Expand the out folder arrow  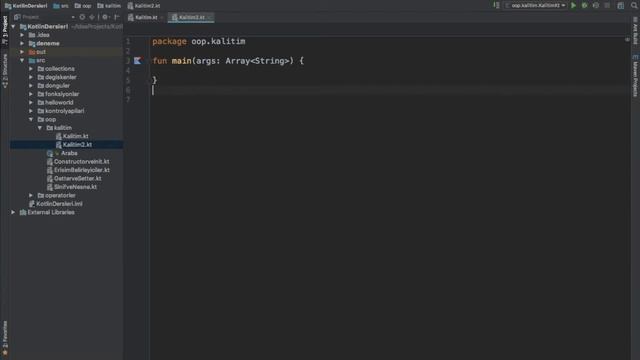(x=22, y=52)
